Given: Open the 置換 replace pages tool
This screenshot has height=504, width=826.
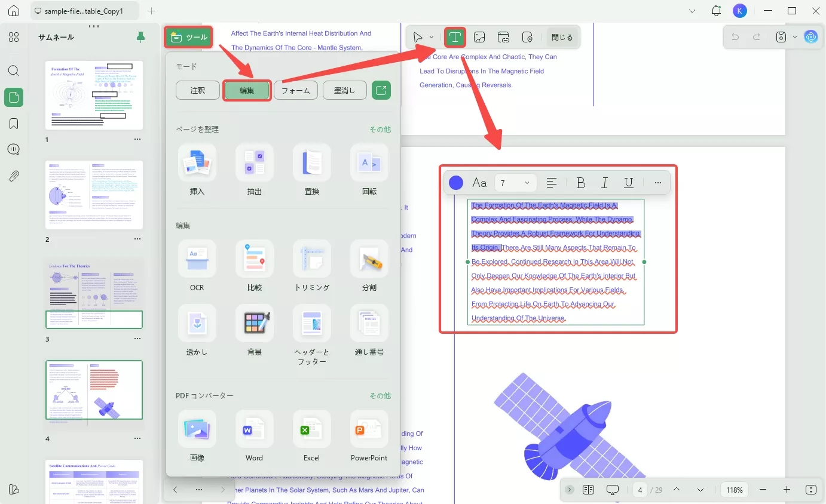Looking at the screenshot, I should (x=312, y=170).
